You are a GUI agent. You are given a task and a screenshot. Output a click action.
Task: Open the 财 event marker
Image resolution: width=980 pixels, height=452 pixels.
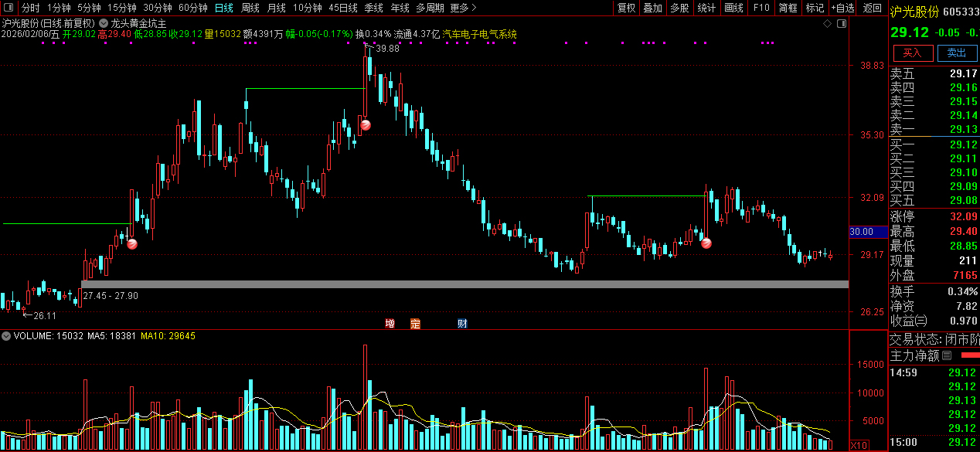point(462,323)
